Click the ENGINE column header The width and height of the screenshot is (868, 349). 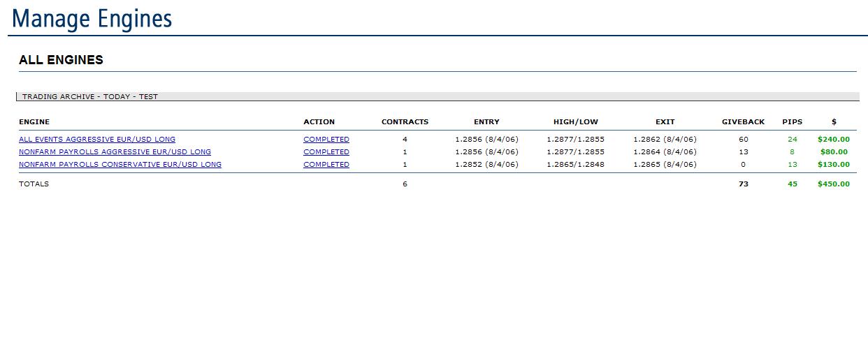(x=34, y=121)
